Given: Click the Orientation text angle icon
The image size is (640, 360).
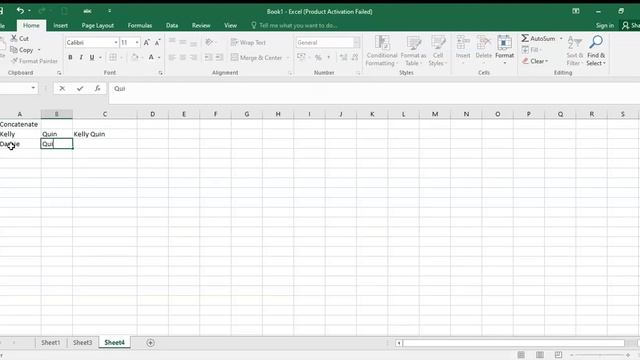Looking at the screenshot, I should point(209,42).
